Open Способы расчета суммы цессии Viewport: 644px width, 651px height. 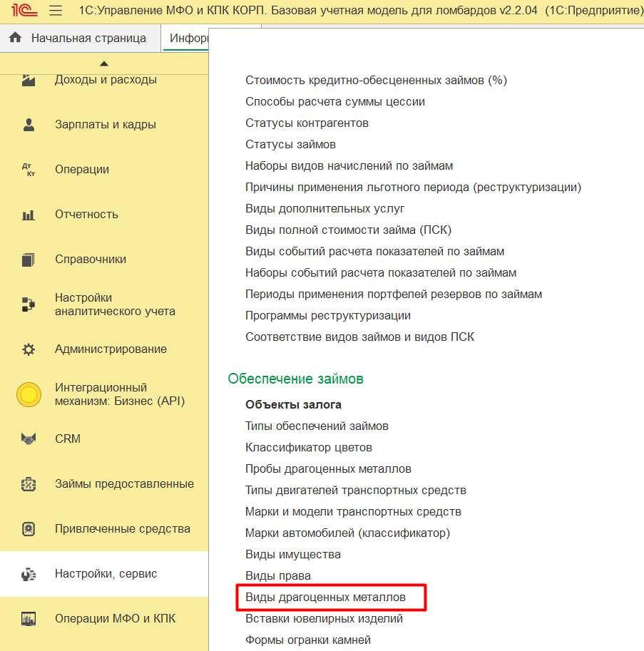[x=335, y=102]
